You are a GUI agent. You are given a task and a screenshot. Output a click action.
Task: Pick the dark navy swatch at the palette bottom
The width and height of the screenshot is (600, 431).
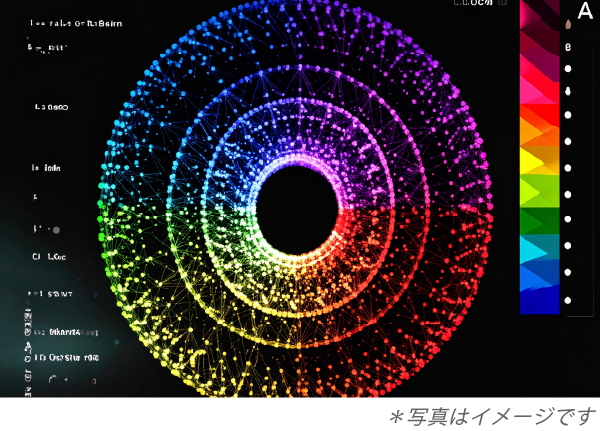[539, 301]
